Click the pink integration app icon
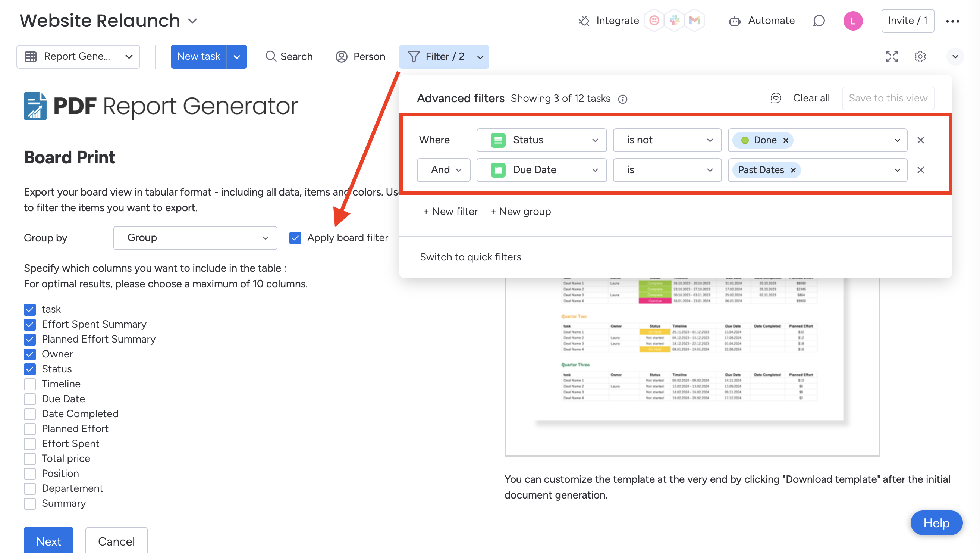The height and width of the screenshot is (553, 980). click(x=654, y=21)
